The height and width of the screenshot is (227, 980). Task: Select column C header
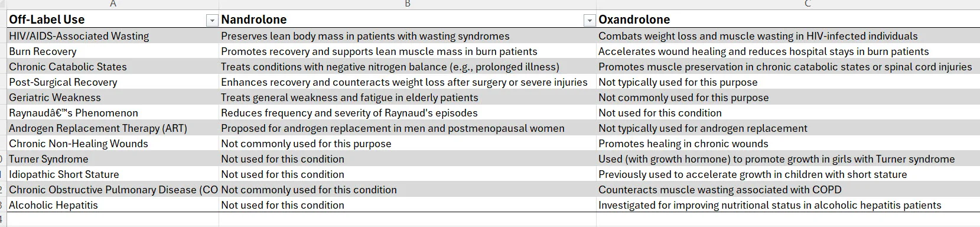[x=788, y=4]
